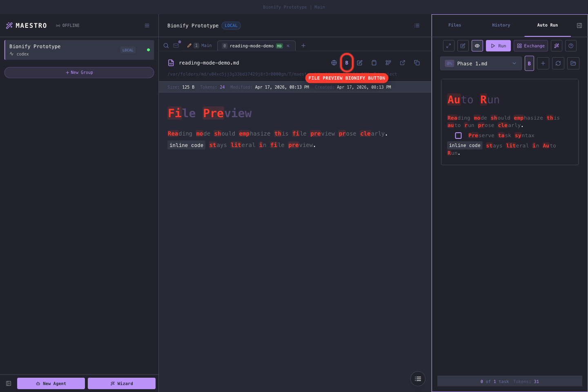Refresh the Auto Run documents

558,63
